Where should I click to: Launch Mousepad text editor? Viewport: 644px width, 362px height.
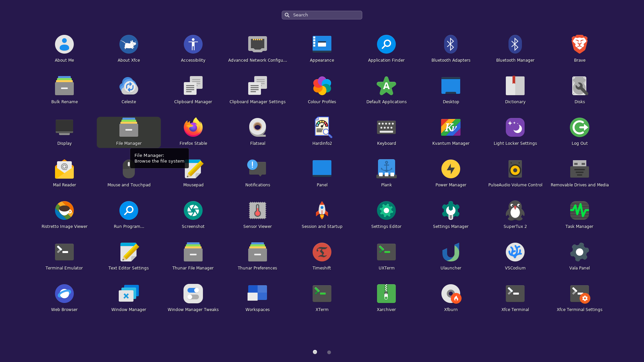click(193, 174)
